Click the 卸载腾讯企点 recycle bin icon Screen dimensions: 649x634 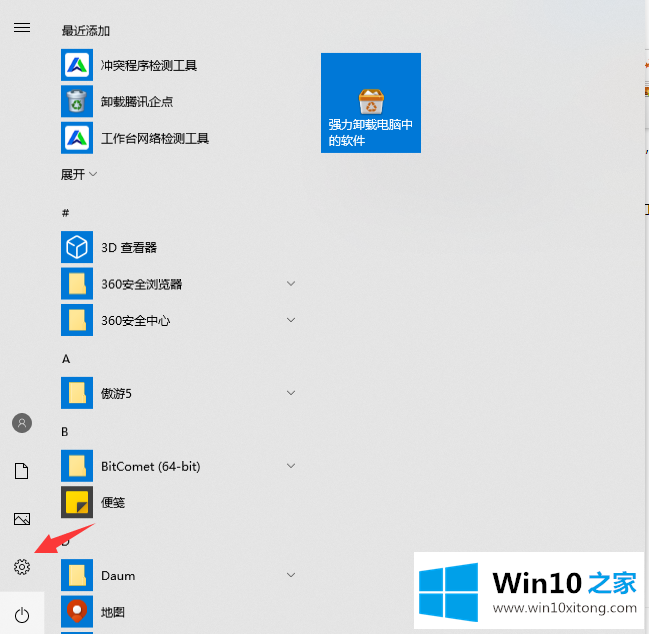77,101
